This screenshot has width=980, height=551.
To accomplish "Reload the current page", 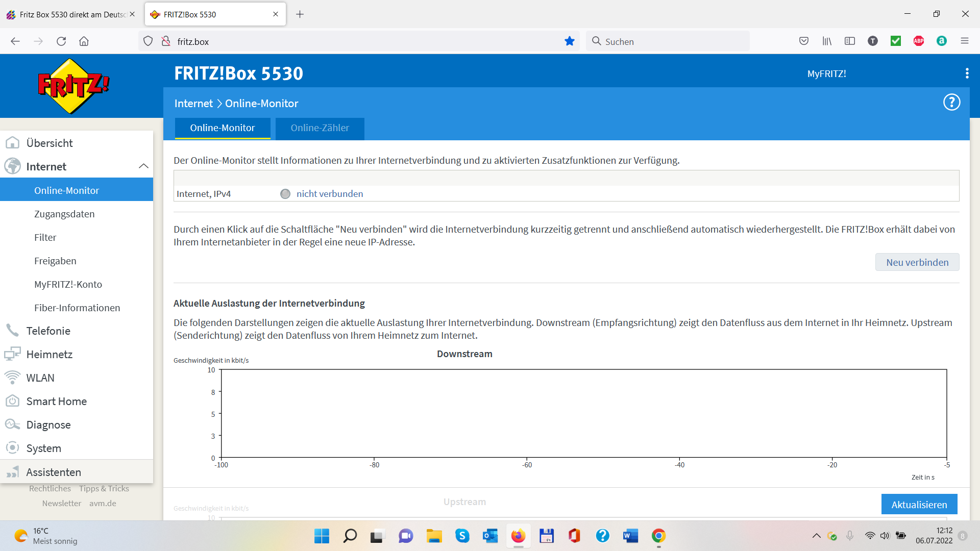I will [61, 41].
